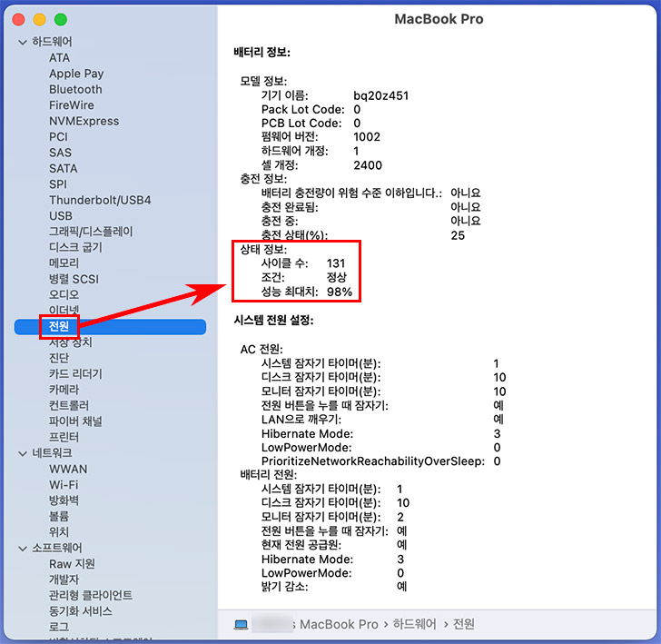
Task: Click the MacBook Pro window title
Action: [x=439, y=19]
